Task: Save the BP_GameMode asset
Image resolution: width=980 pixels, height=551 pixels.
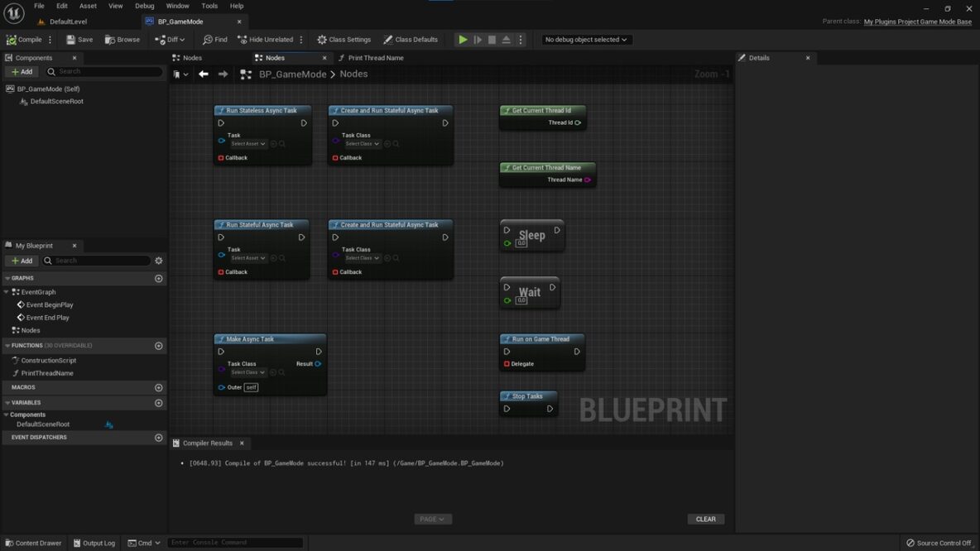Action: 79,39
